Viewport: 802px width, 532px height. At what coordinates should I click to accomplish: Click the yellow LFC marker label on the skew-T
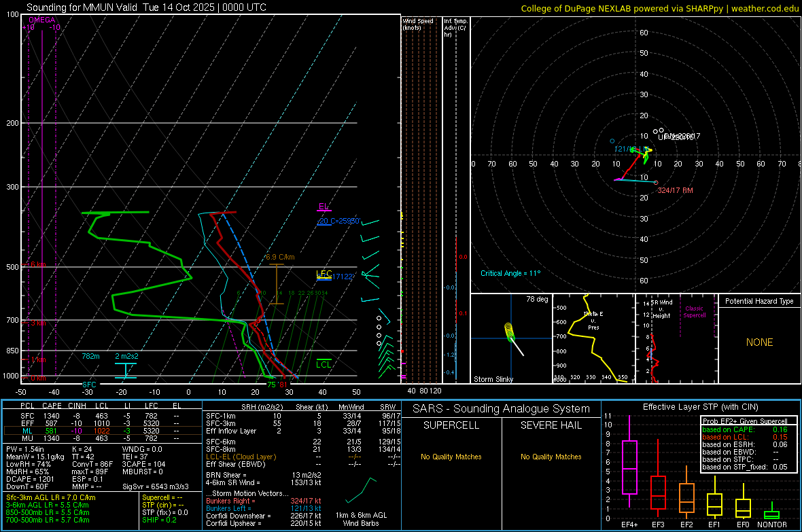coord(324,274)
